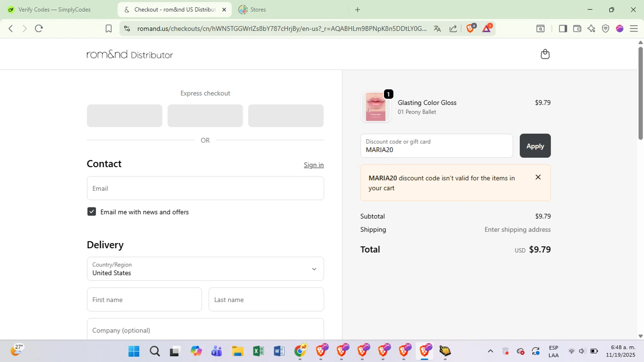The height and width of the screenshot is (362, 644).
Task: Open Brave Rewards triangle icon
Action: point(487,28)
